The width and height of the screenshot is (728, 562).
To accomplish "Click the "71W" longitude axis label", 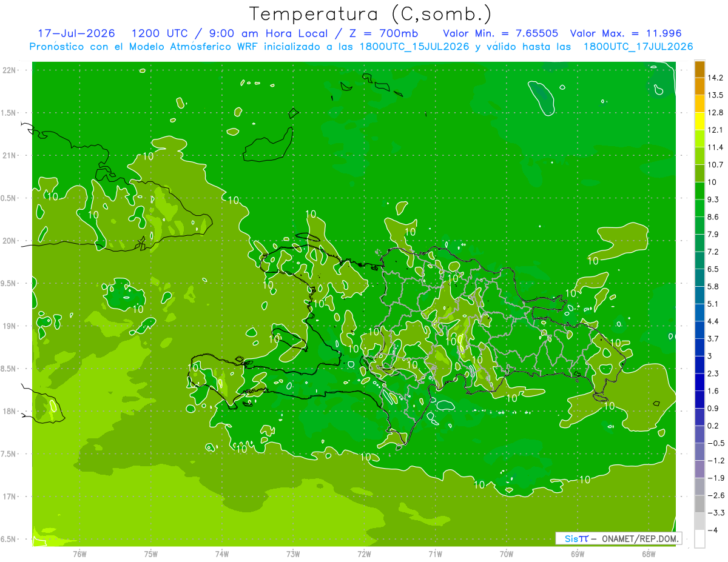I will 435,554.
